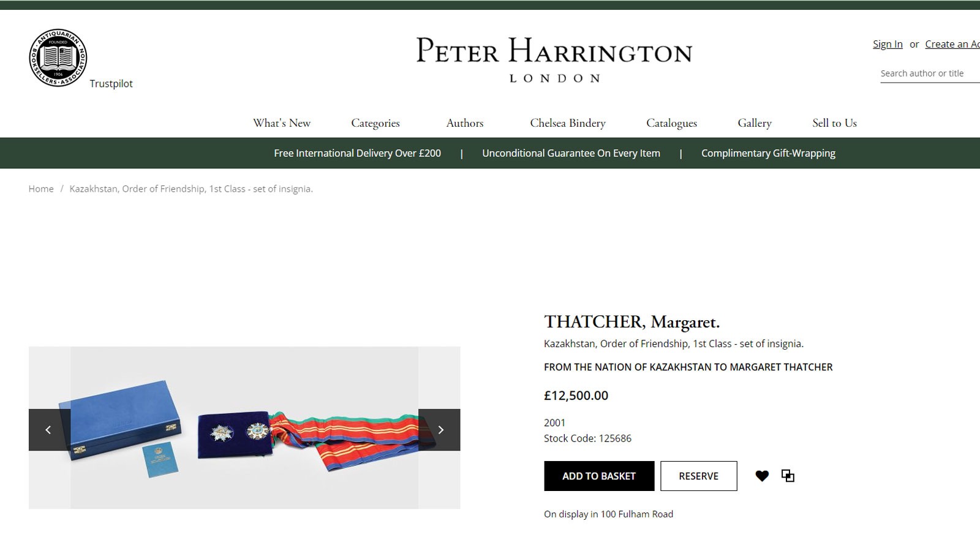
Task: Click the Sign In link
Action: point(888,44)
